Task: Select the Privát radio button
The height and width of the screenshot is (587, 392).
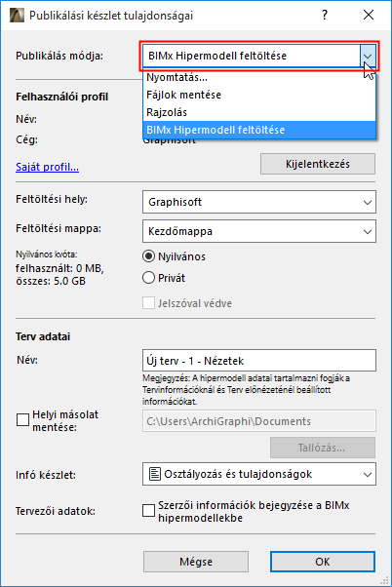Action: click(148, 278)
